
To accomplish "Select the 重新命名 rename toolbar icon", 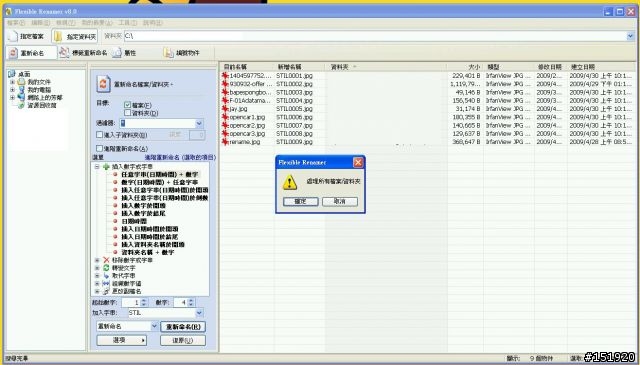I will 13,53.
